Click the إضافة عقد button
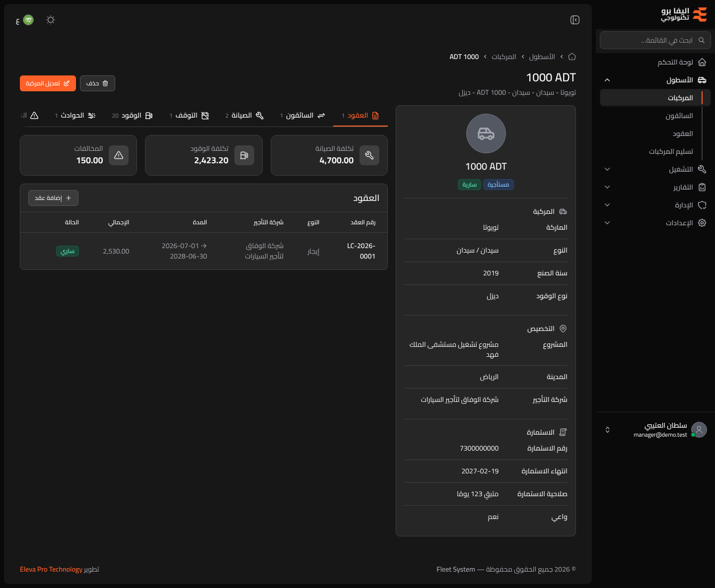The width and height of the screenshot is (715, 588). [53, 198]
